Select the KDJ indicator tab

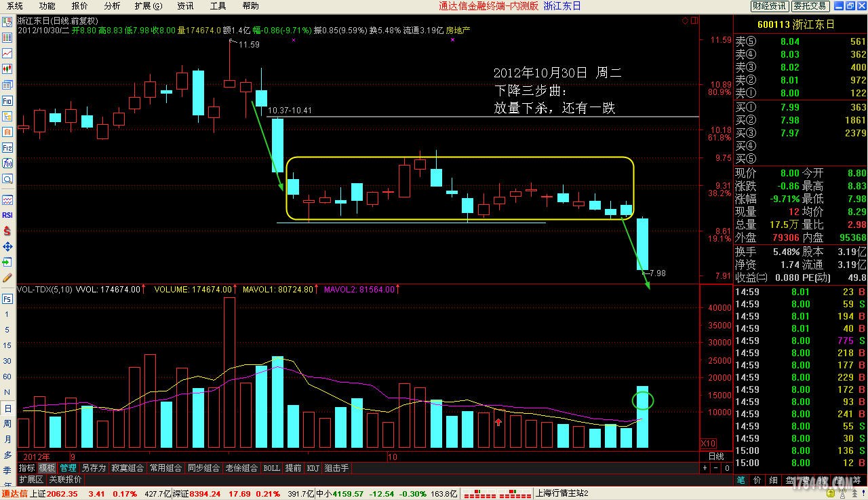313,468
